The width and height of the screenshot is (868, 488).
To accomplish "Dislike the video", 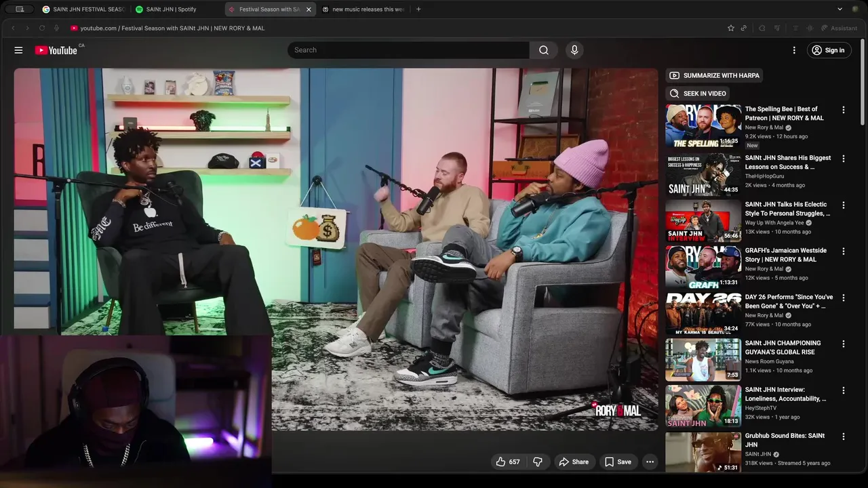I will [538, 462].
